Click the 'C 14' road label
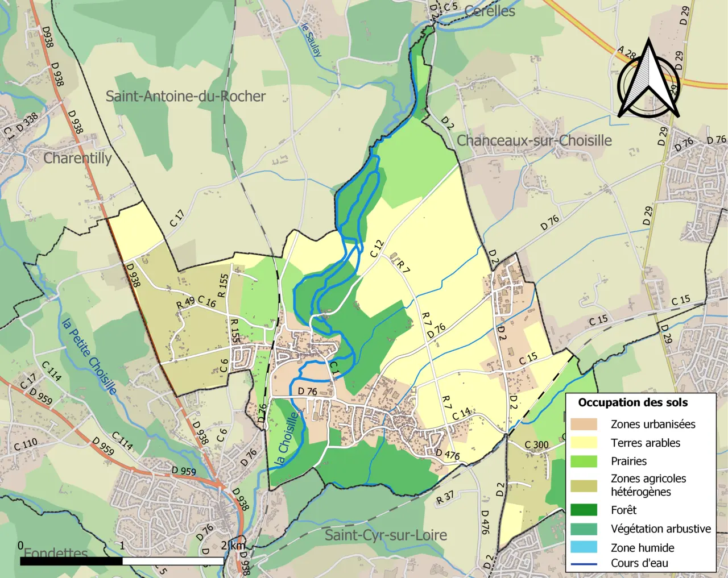Screen dimensions: 728x578 [462, 414]
